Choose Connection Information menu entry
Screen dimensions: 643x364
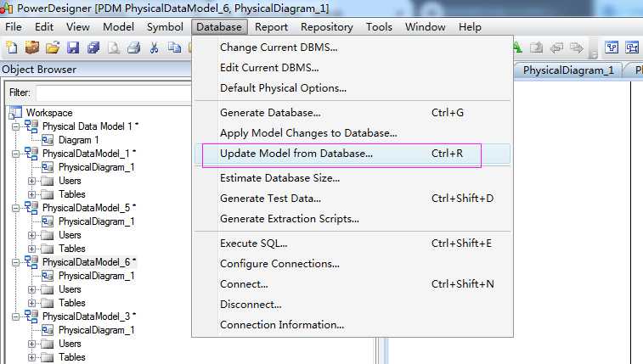(x=353, y=325)
